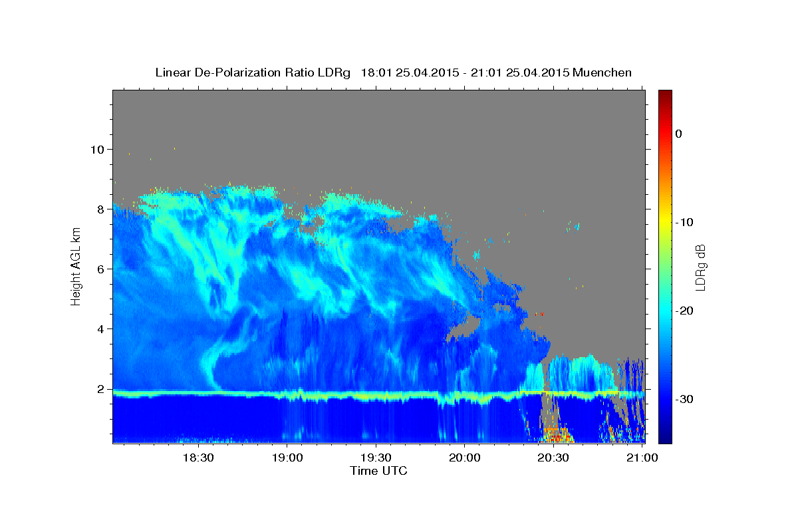Click the "Height AGL km" axis label
Screen dimensions: 798x532
(x=76, y=267)
